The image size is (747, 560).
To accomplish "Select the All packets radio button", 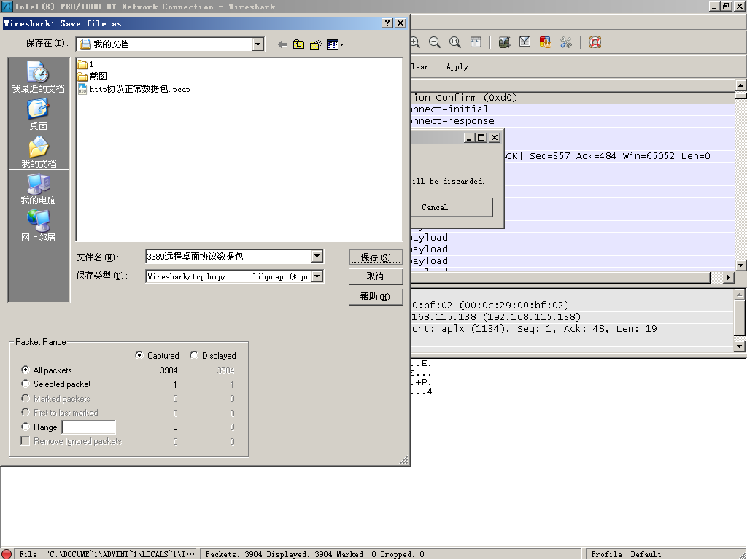I will point(26,370).
